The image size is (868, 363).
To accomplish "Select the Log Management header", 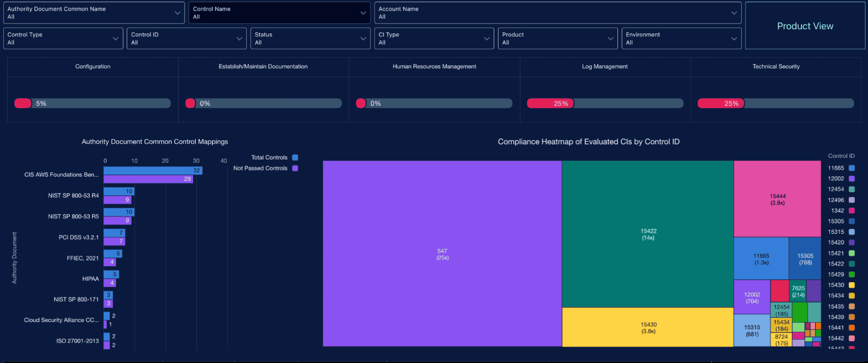I will pos(605,67).
